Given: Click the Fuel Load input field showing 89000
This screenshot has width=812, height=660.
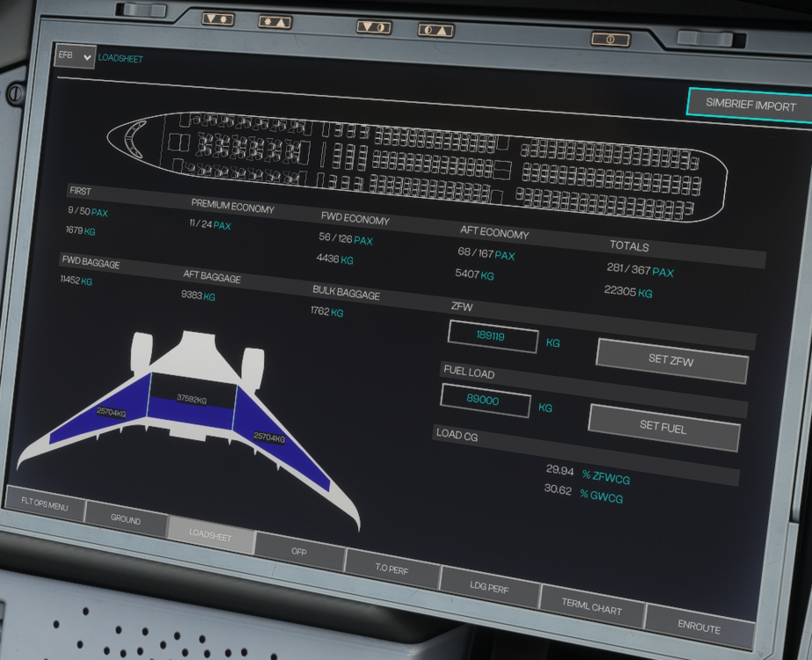Looking at the screenshot, I should point(485,400).
